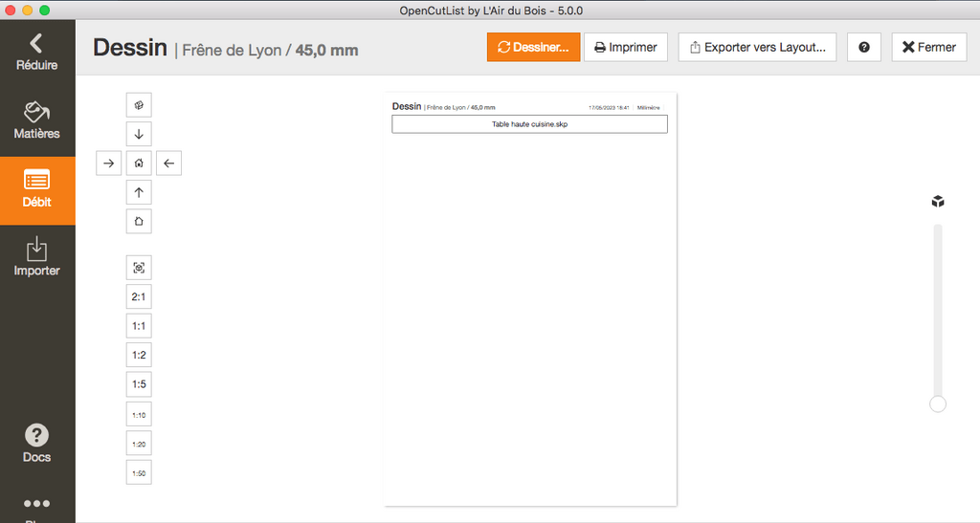The height and width of the screenshot is (523, 980).
Task: Open the three-dots more menu
Action: tap(36, 503)
